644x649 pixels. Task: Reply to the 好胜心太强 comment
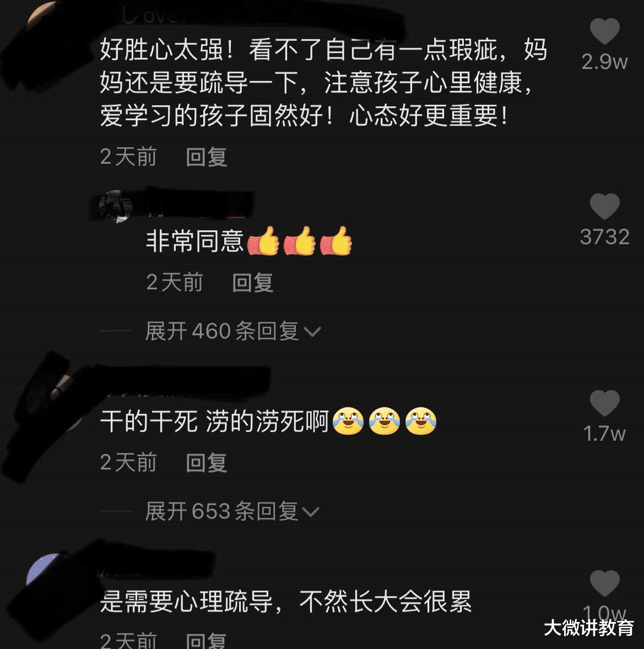click(x=207, y=157)
